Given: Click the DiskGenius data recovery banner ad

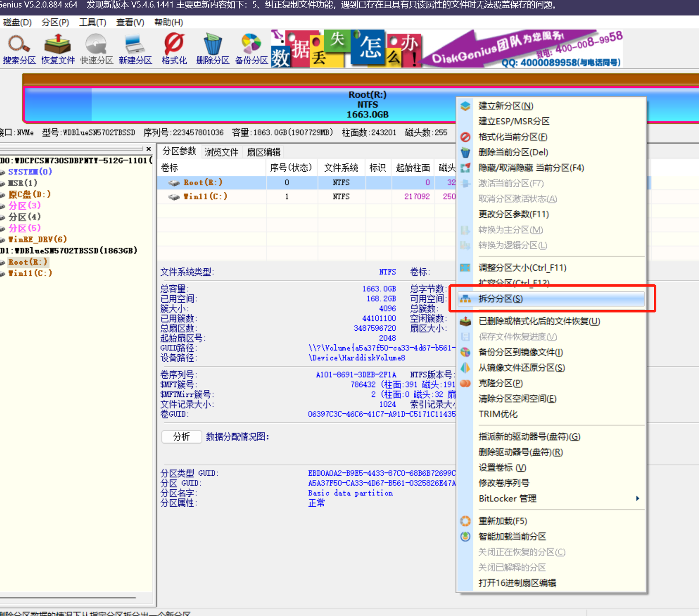Looking at the screenshot, I should click(447, 49).
